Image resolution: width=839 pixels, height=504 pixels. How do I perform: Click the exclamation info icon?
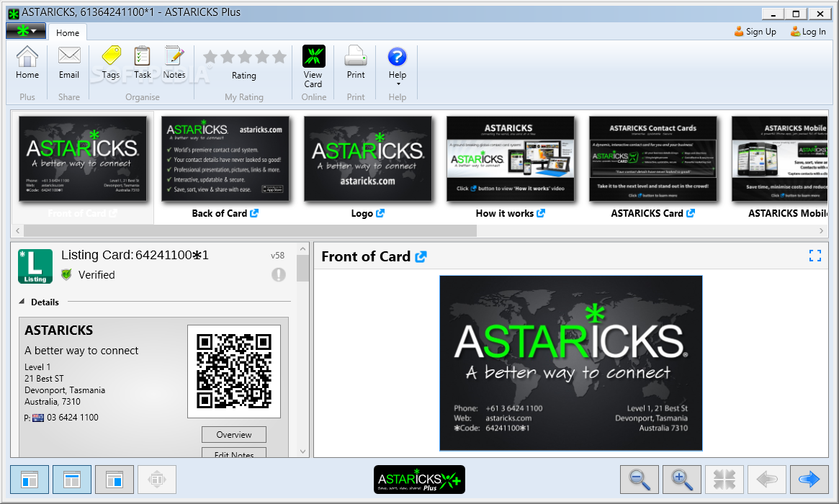[x=278, y=274]
